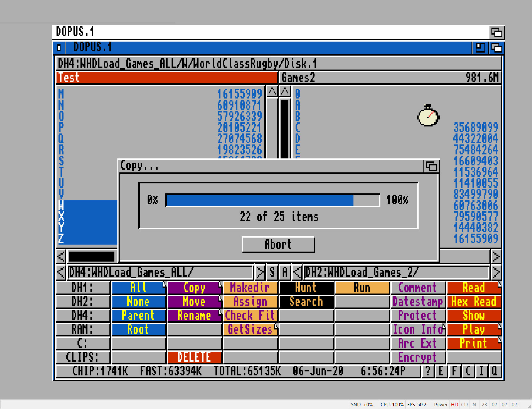Select the DH2: drive button

point(83,302)
